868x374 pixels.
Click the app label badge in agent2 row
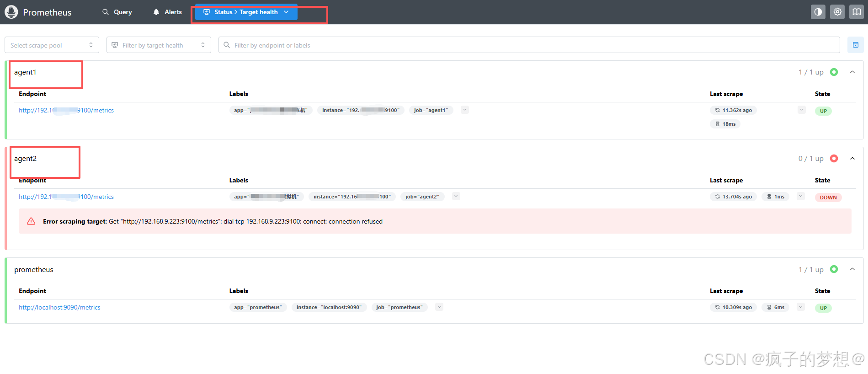tap(266, 197)
